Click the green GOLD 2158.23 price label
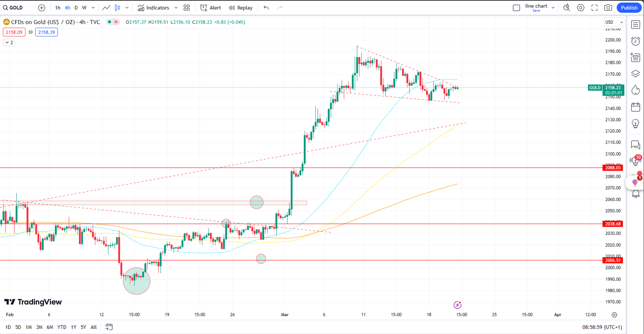Image resolution: width=644 pixels, height=334 pixels. click(x=606, y=90)
